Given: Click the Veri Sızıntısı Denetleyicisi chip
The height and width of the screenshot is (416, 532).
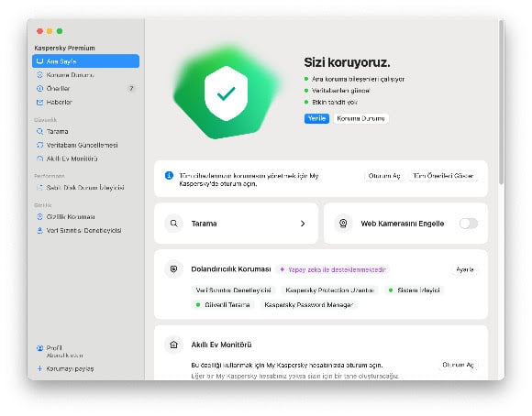Looking at the screenshot, I should click(x=233, y=290).
